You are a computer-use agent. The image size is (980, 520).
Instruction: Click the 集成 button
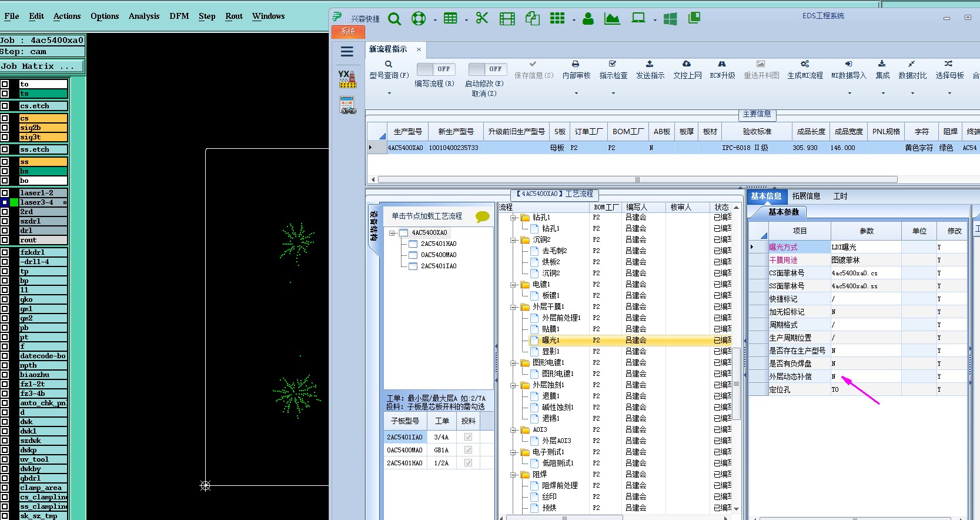882,70
